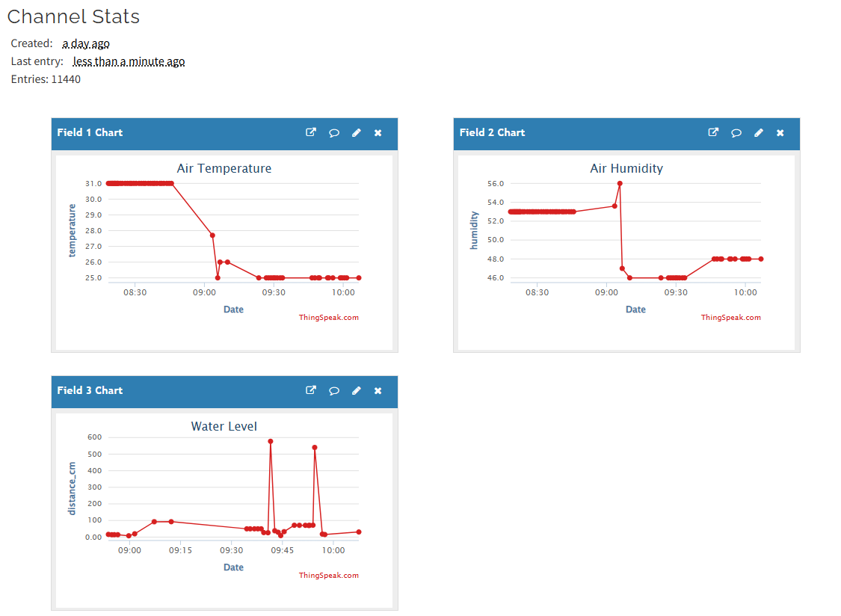Click the 56.0 peak point on humidity chart
The height and width of the screenshot is (616, 841).
tap(620, 183)
